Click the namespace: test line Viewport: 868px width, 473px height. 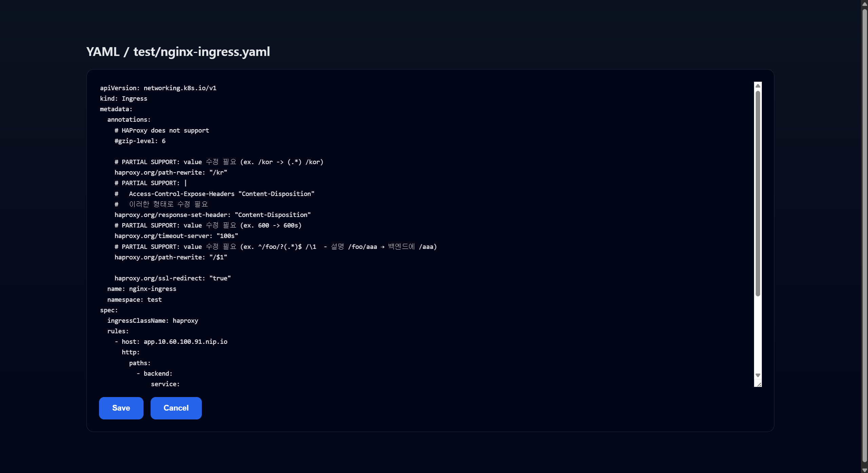point(134,300)
